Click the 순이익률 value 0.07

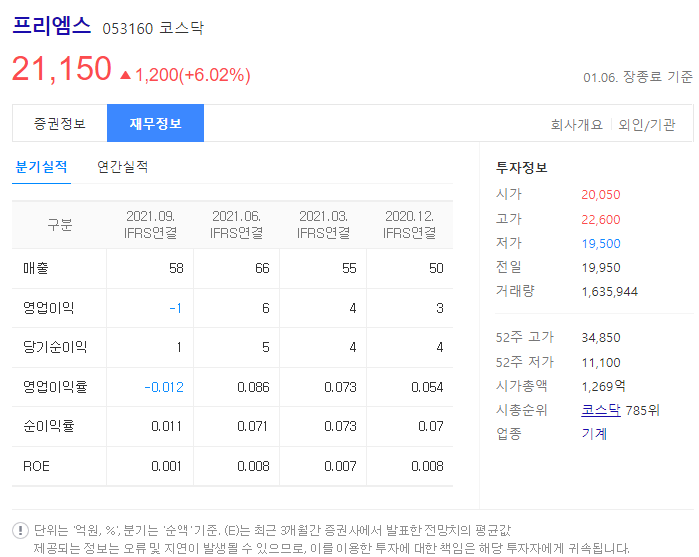click(x=431, y=426)
